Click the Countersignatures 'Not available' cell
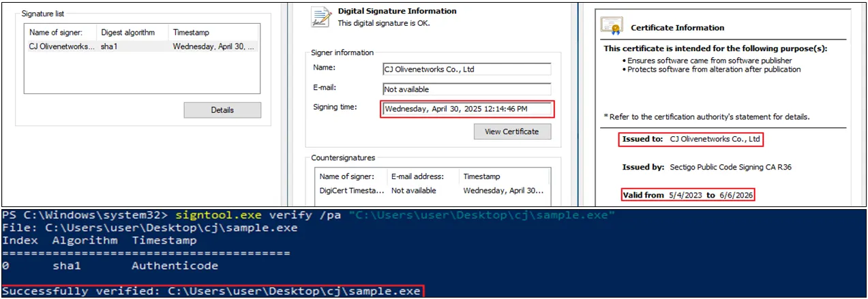Viewport: 868px width, 299px height. [x=414, y=191]
